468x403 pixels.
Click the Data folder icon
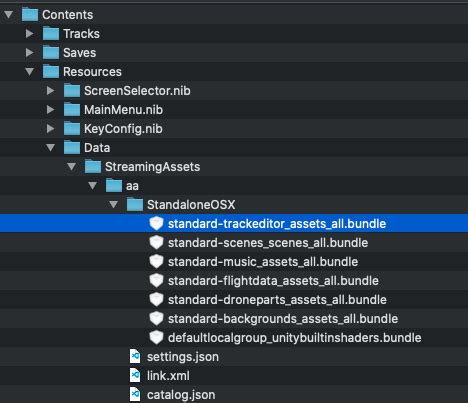coord(72,147)
